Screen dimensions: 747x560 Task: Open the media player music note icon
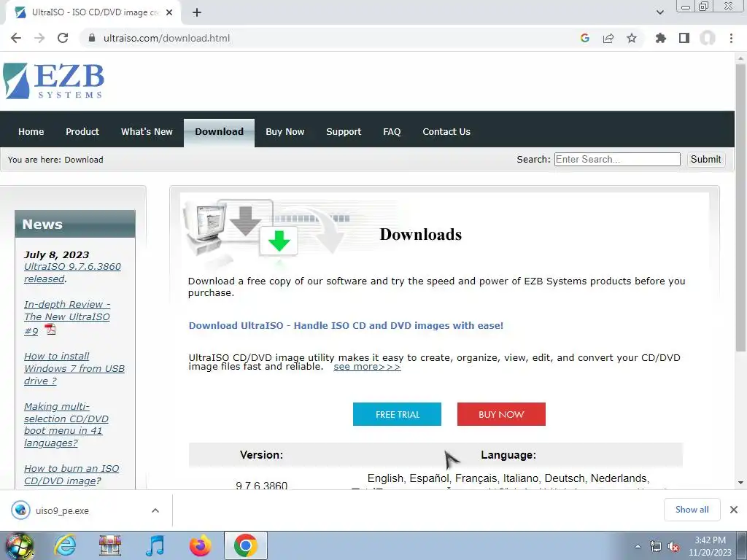pos(155,545)
